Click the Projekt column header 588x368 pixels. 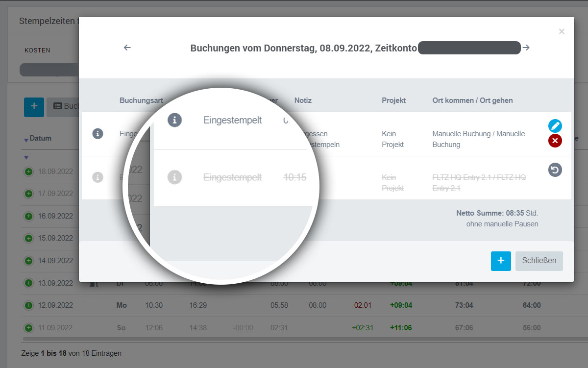[394, 100]
